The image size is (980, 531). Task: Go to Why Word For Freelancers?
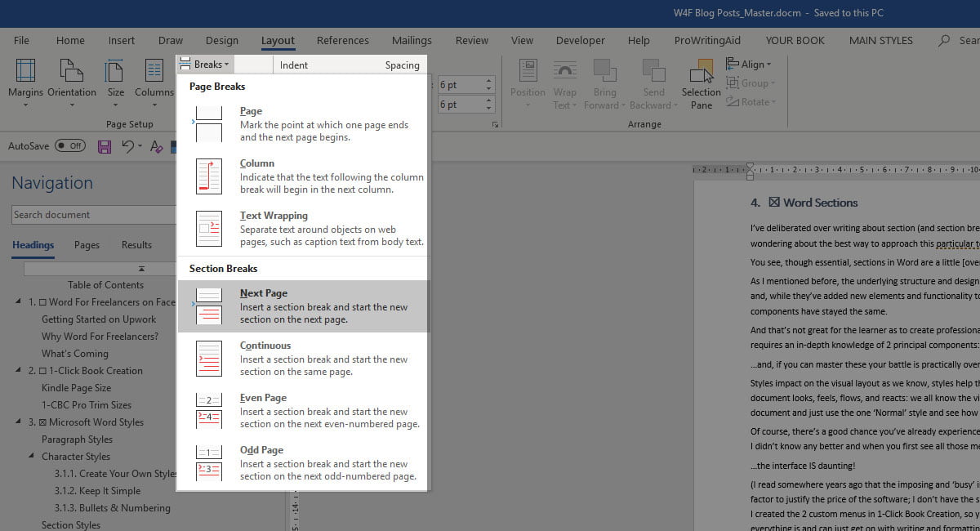coord(100,337)
